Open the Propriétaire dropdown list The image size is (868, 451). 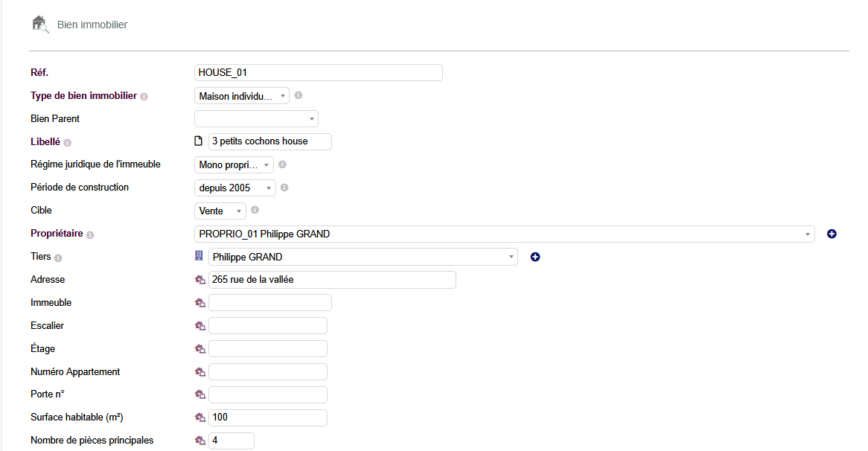pyautogui.click(x=504, y=234)
